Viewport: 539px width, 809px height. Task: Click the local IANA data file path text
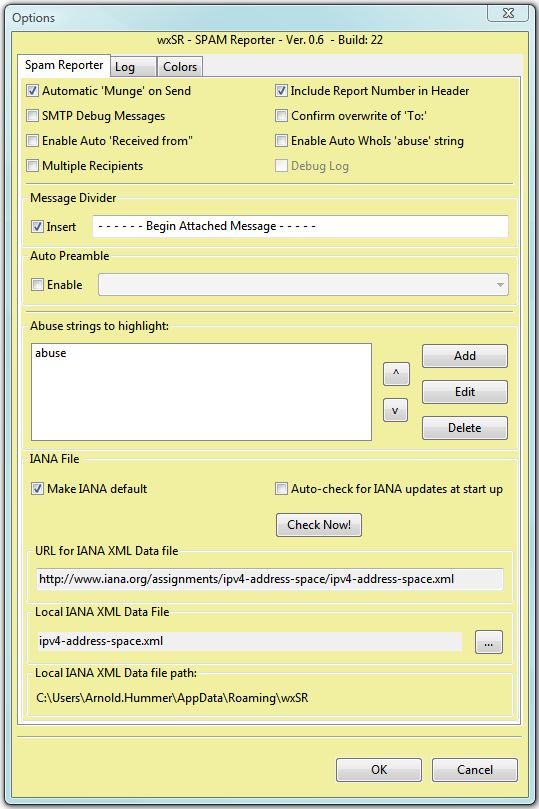(172, 698)
